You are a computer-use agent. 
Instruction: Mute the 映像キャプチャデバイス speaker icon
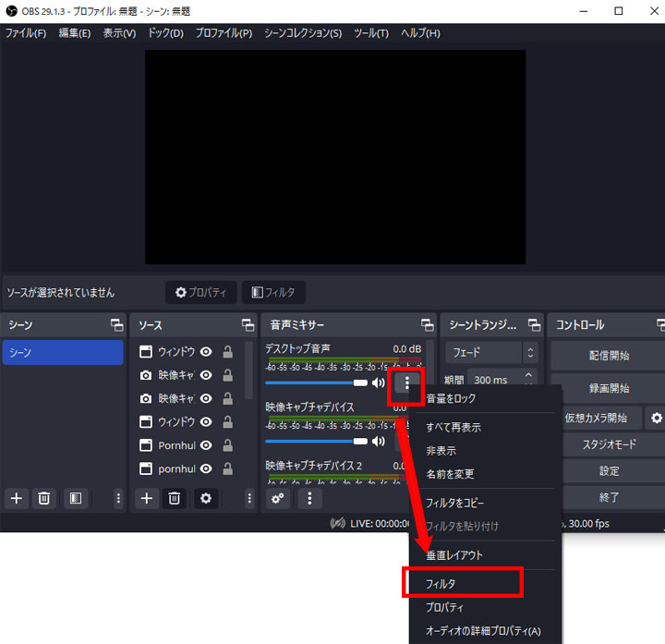pos(378,442)
